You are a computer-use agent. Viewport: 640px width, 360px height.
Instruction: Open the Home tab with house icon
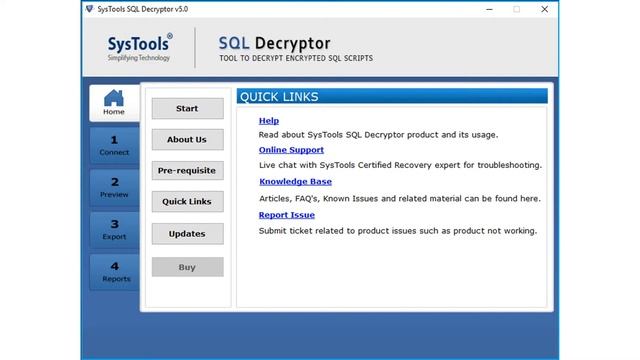click(114, 103)
